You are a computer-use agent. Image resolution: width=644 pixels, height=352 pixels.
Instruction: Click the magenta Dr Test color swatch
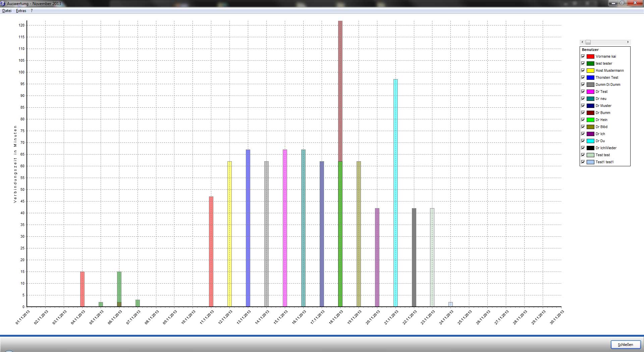click(x=590, y=92)
